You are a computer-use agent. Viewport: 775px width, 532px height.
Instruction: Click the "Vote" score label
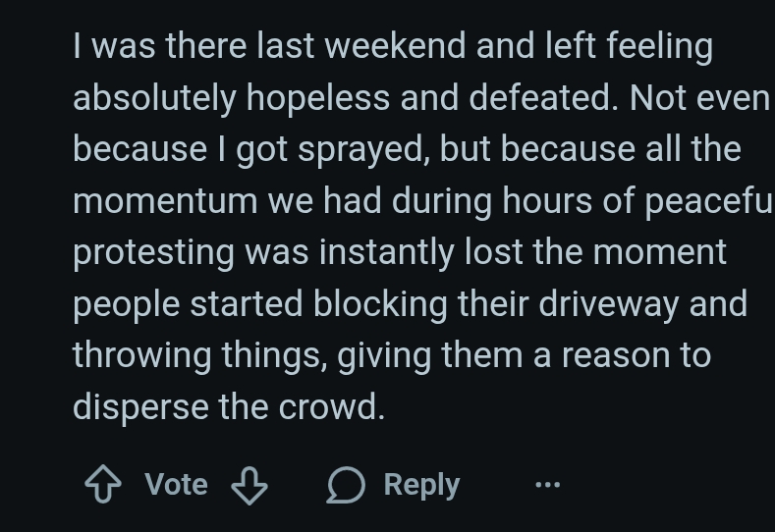pos(176,485)
